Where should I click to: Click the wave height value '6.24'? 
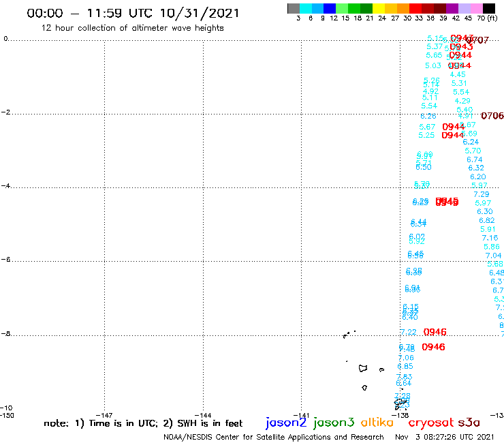(471, 142)
